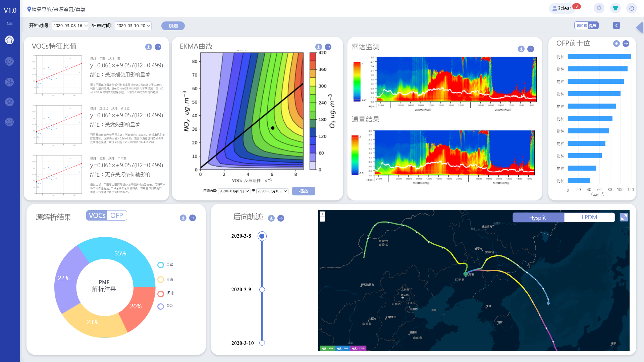The width and height of the screenshot is (644, 362).
Task: Open 后向轨迹 details arrow
Action: [x=281, y=218]
